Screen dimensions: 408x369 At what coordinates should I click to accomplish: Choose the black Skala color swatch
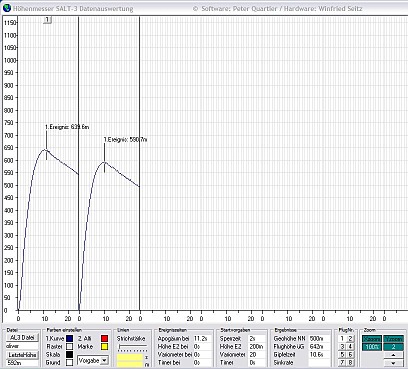[x=69, y=354]
